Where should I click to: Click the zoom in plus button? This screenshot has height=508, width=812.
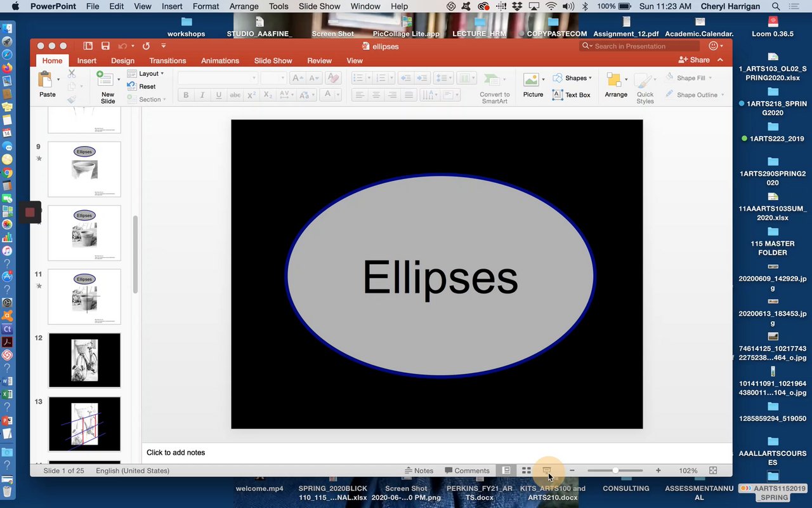click(x=658, y=471)
